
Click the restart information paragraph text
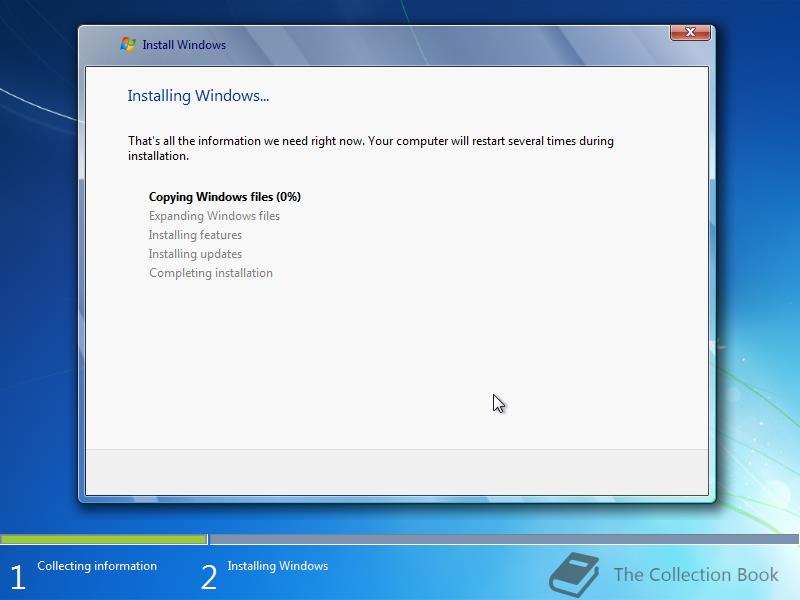pos(371,148)
